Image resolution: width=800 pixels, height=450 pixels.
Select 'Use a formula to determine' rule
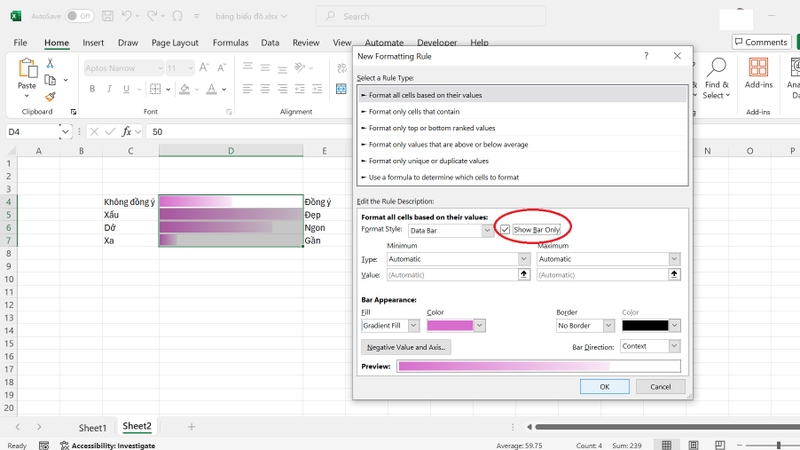pos(522,177)
